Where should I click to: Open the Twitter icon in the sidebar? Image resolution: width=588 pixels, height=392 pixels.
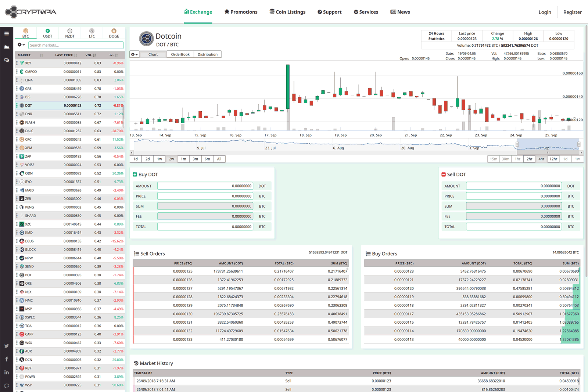coord(7,346)
